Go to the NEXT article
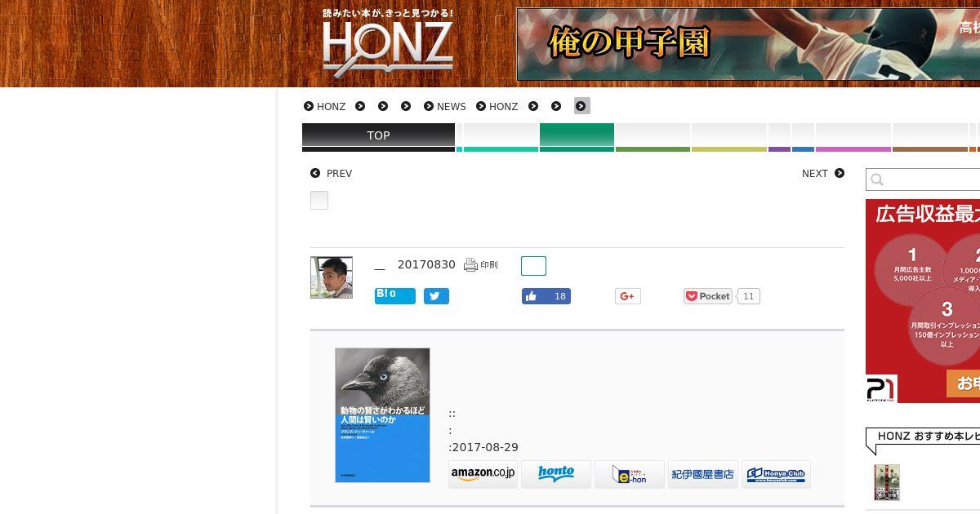 pos(823,173)
